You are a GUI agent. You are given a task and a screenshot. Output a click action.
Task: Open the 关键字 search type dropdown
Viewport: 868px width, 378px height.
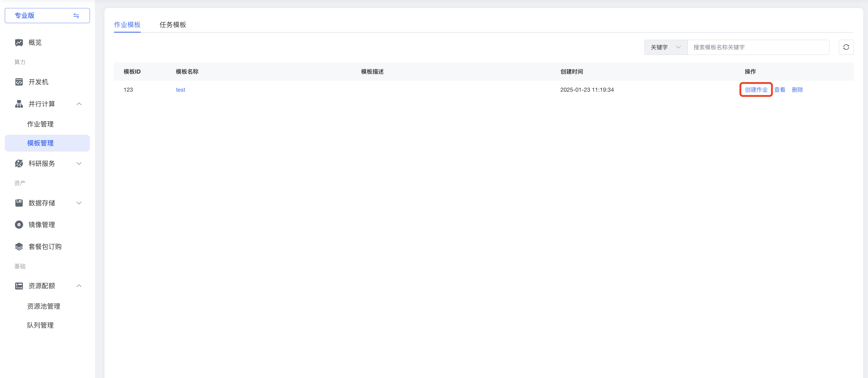coord(666,47)
